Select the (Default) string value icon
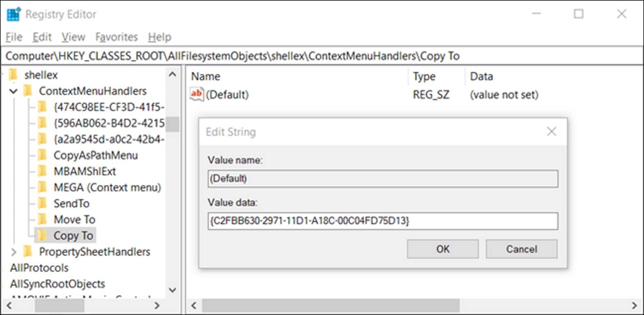The height and width of the screenshot is (315, 644). tap(196, 94)
